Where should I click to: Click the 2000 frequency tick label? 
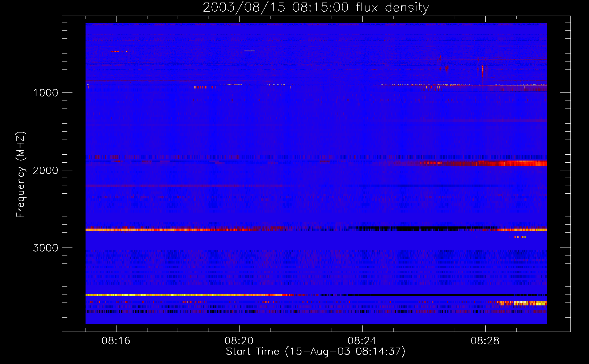click(x=46, y=170)
